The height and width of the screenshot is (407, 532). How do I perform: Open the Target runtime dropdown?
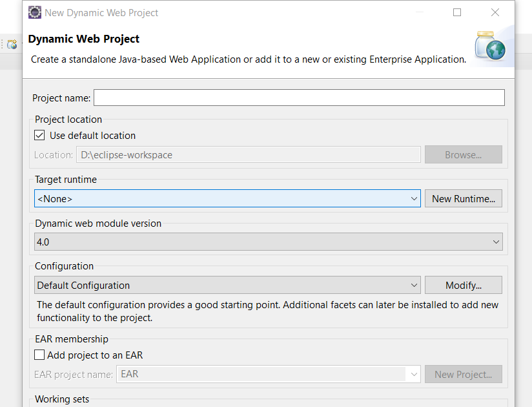pyautogui.click(x=415, y=198)
